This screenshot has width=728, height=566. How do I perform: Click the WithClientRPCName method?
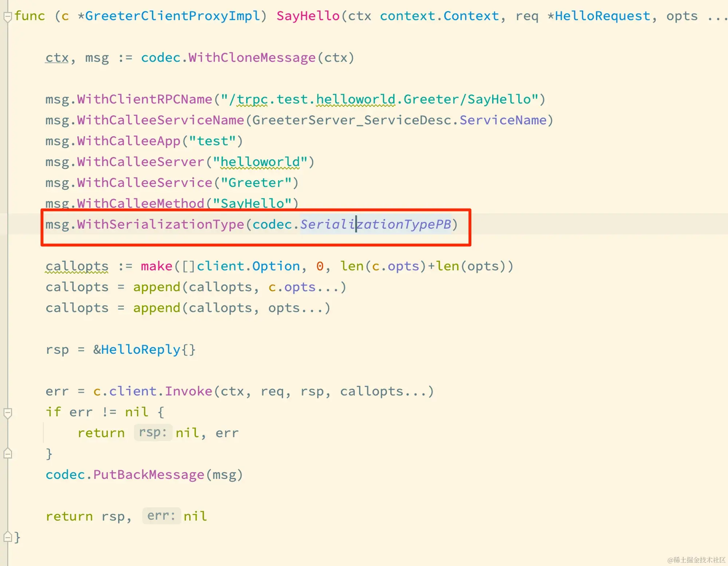point(145,99)
